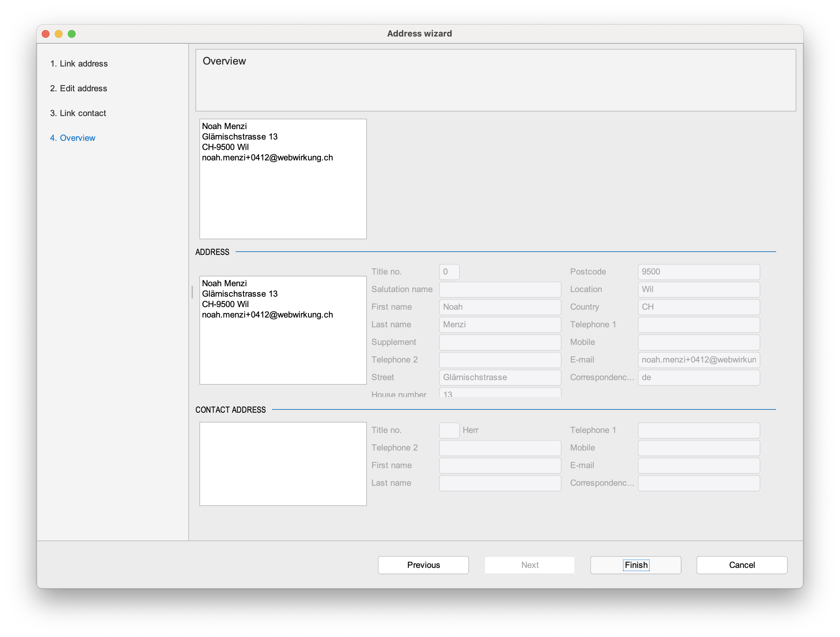Go to step 1. Link address

[x=79, y=64]
